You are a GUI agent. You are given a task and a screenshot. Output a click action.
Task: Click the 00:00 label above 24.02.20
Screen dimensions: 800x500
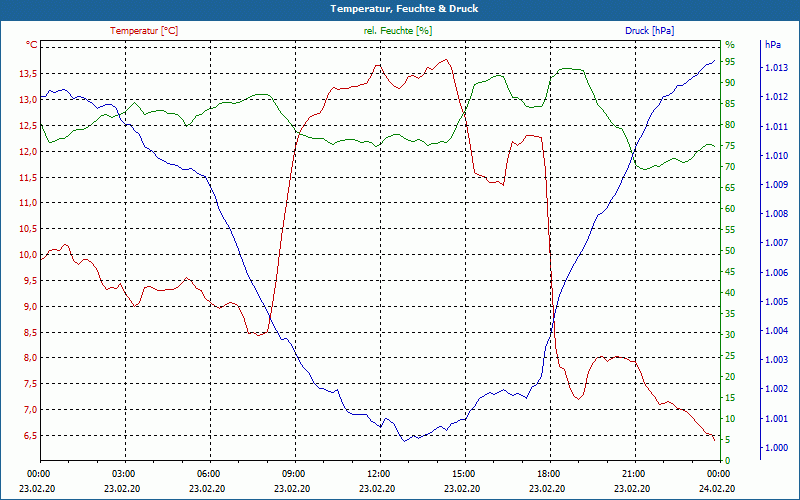point(718,473)
